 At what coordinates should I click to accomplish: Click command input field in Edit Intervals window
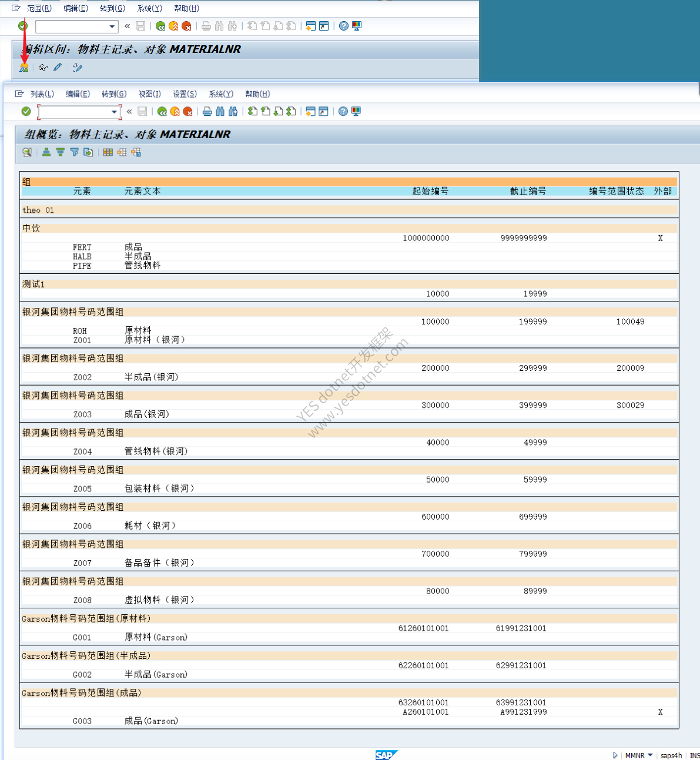point(72,26)
